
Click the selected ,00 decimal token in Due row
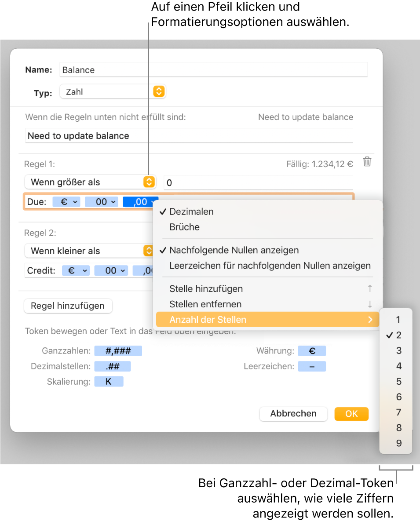[140, 202]
